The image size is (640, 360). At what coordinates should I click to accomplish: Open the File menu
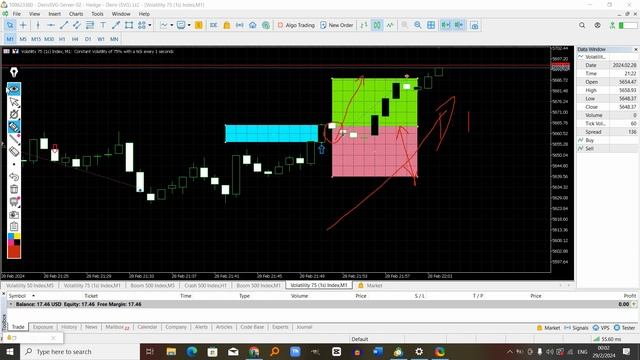coord(17,14)
